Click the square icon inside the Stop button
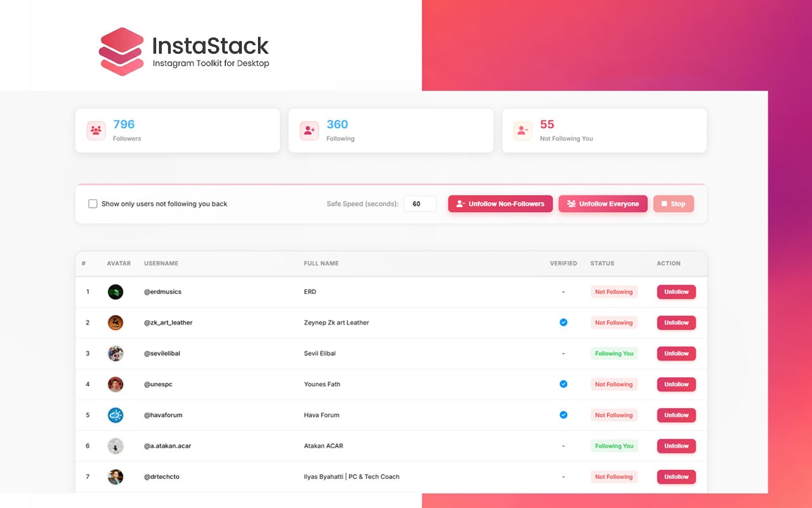The width and height of the screenshot is (812, 508). (664, 204)
